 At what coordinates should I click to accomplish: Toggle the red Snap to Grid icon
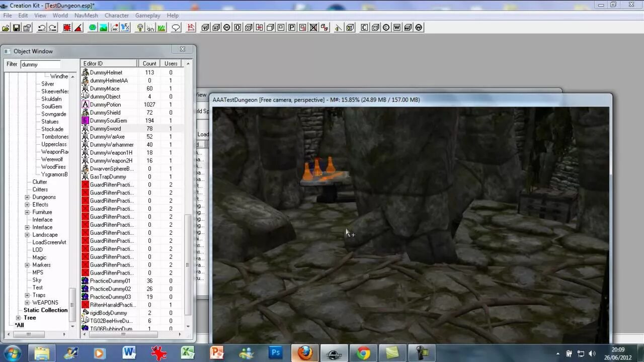[67, 28]
